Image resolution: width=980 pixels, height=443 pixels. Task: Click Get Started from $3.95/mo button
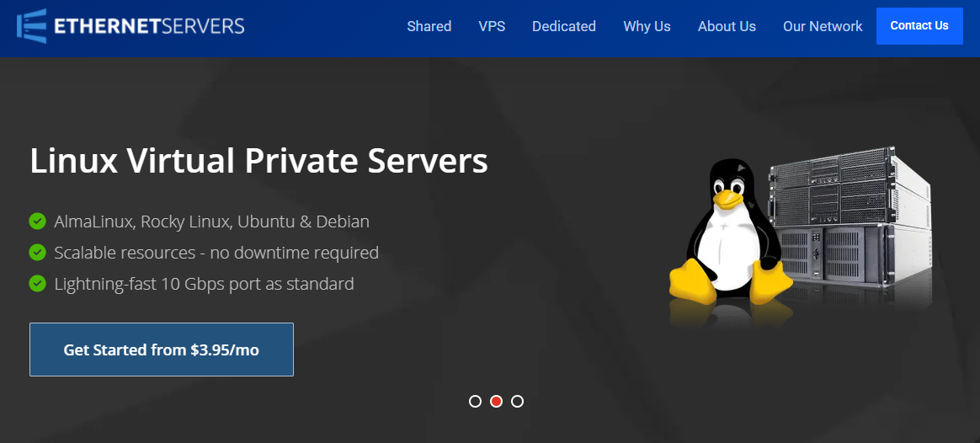click(162, 350)
